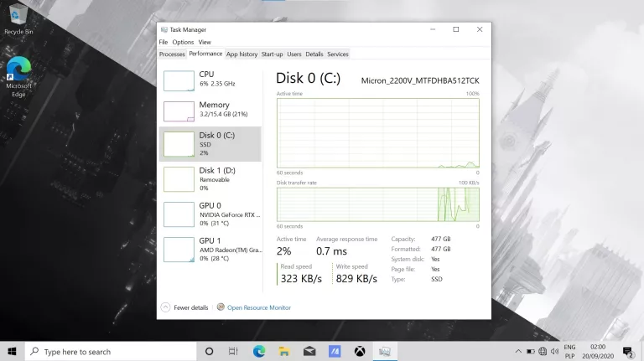
Task: Open the clock showing 02:00
Action: 598,352
